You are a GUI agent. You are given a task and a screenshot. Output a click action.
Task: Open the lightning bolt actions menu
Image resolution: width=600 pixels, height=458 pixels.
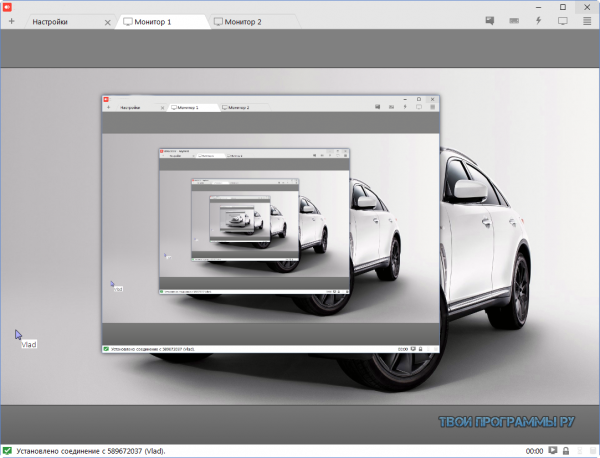tap(539, 20)
